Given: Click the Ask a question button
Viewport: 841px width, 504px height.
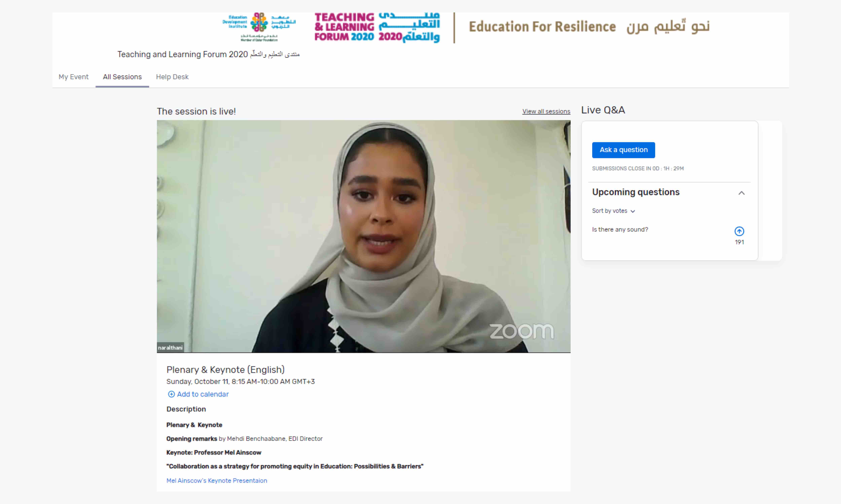Looking at the screenshot, I should click(624, 150).
